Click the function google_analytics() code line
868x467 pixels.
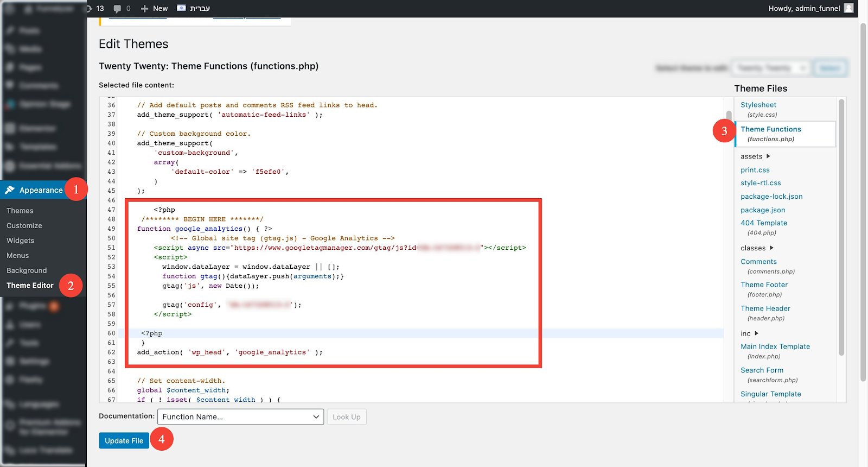click(x=205, y=229)
